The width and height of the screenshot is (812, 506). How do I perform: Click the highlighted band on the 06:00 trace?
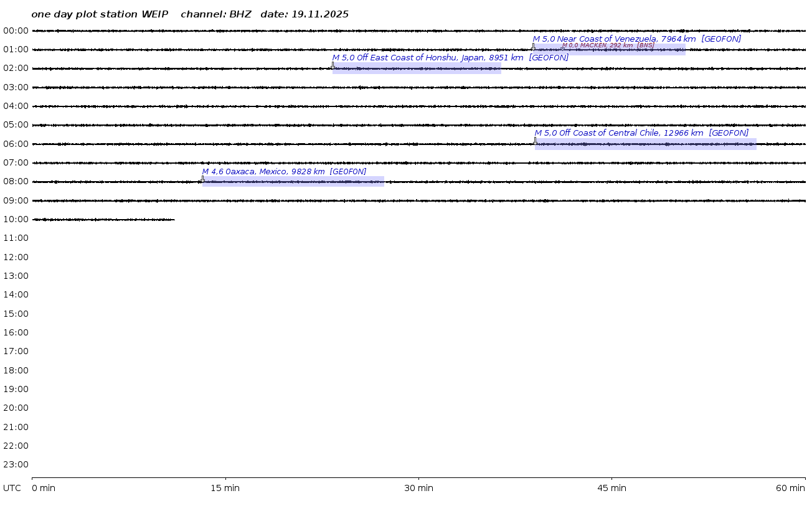click(645, 144)
